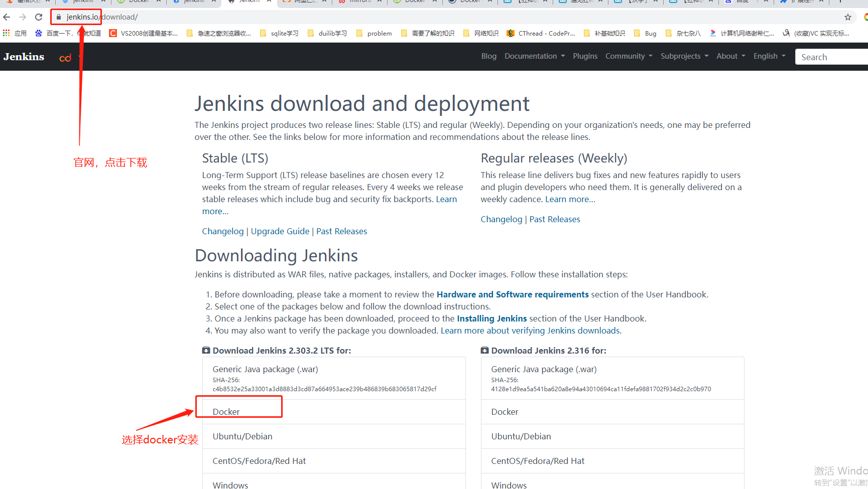Viewport: 868px width, 489px height.
Task: Open the 计算机网络谢希仁 bookmark
Action: click(742, 33)
